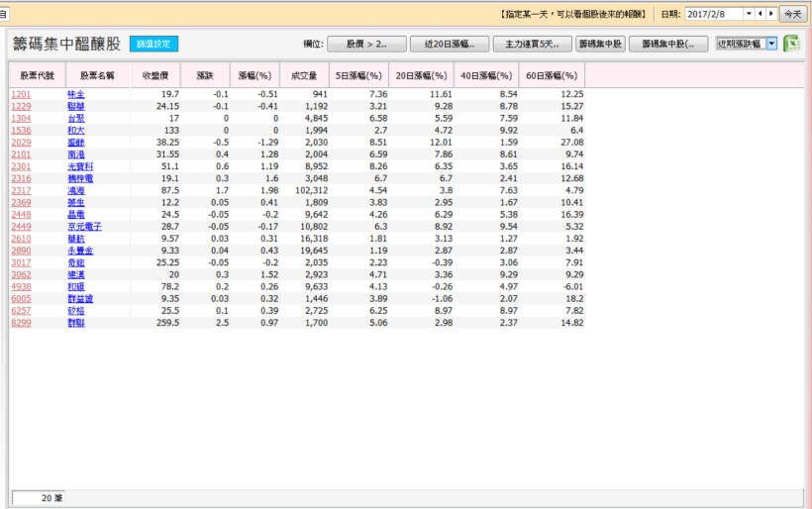
Task: Select the 259.5 closing price cell
Action: click(167, 323)
